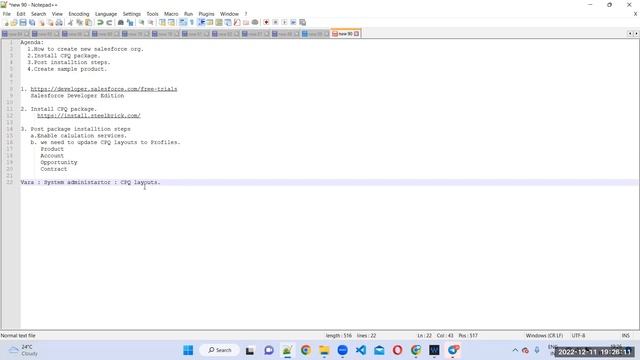The image size is (640, 360).
Task: Click the 'Vara : System administartor' line
Action: pos(90,182)
